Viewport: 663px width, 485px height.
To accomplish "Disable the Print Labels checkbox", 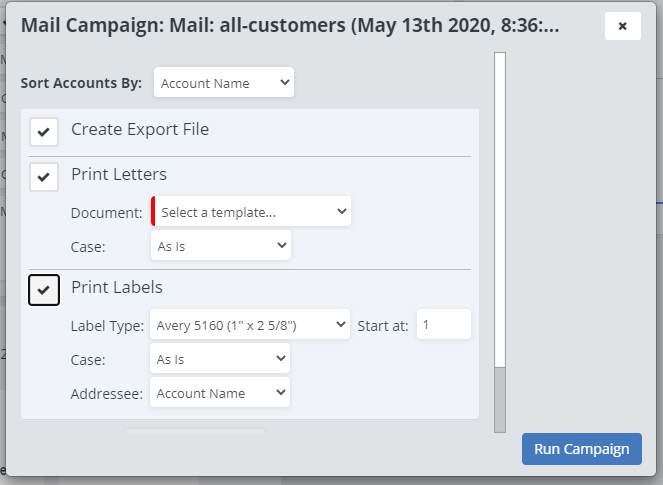I will (x=44, y=289).
